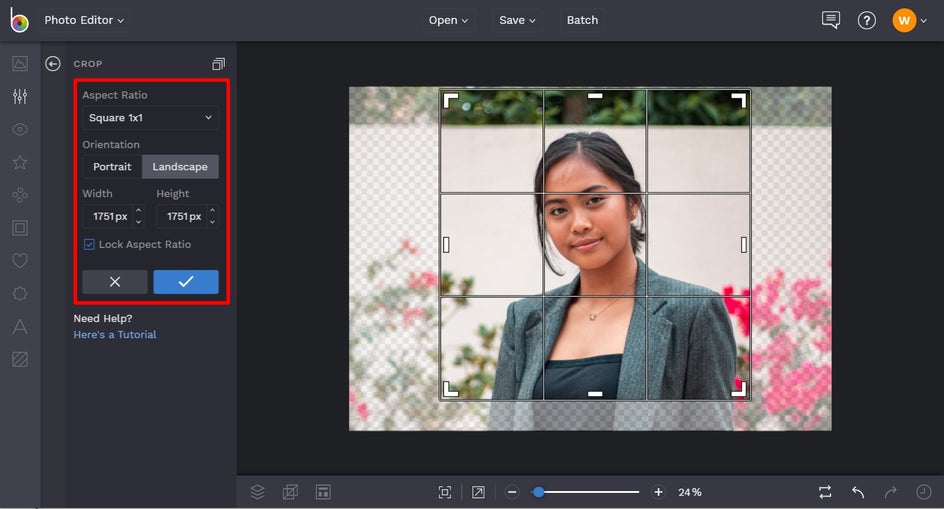944x509 pixels.
Task: Click the Height input field
Action: (x=183, y=216)
